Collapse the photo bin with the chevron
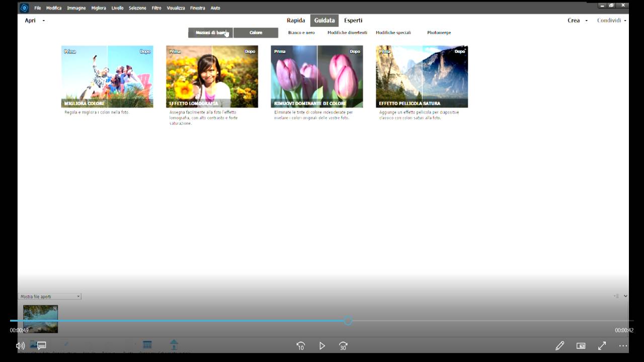 click(625, 296)
